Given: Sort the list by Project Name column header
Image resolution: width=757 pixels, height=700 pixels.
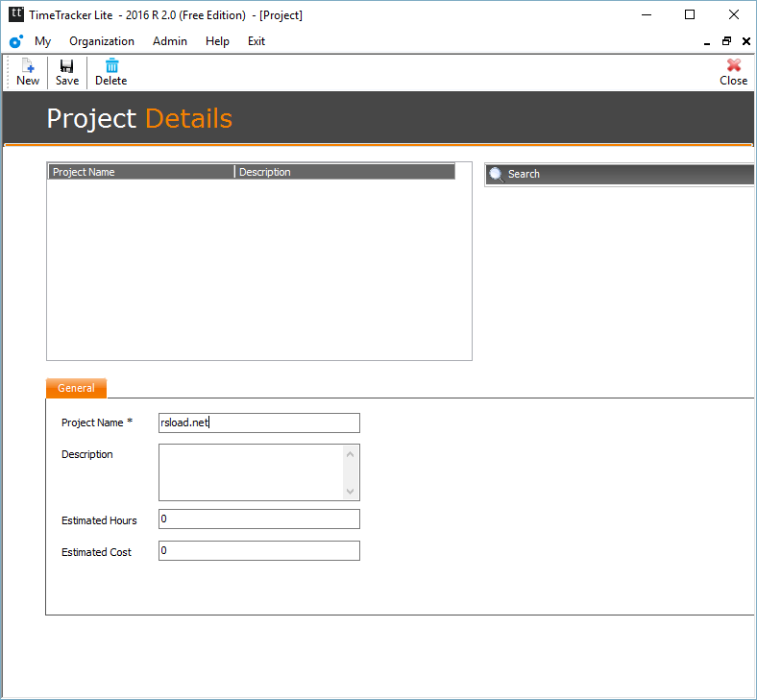Looking at the screenshot, I should [140, 172].
